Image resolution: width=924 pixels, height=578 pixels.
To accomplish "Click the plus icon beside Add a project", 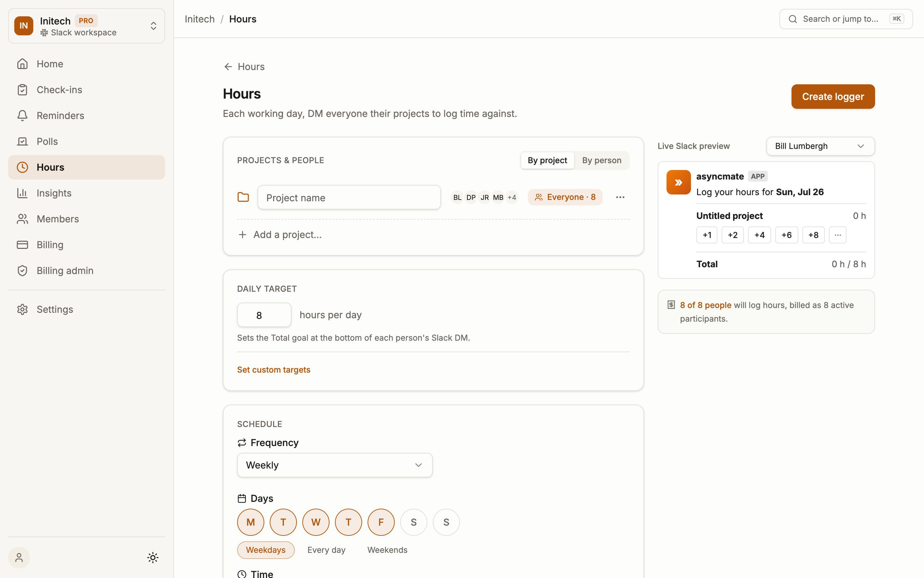I will (x=243, y=235).
